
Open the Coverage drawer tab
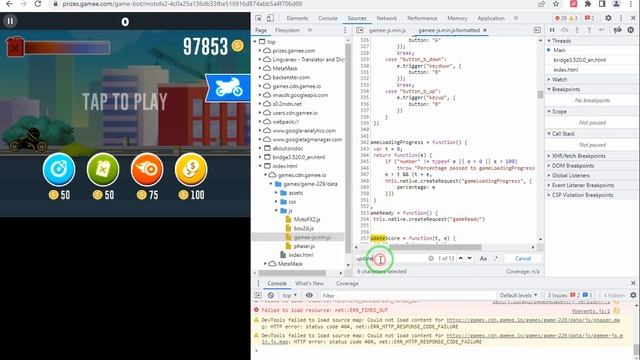click(x=347, y=283)
